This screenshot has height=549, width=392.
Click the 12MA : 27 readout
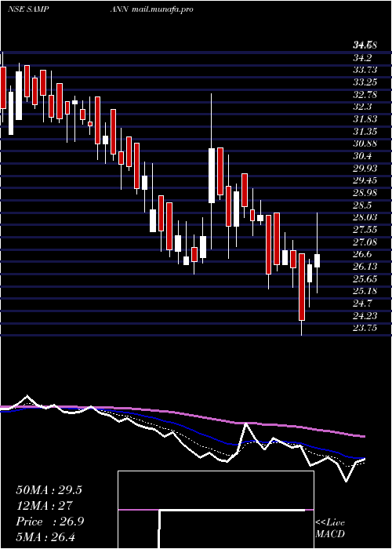coord(44,506)
